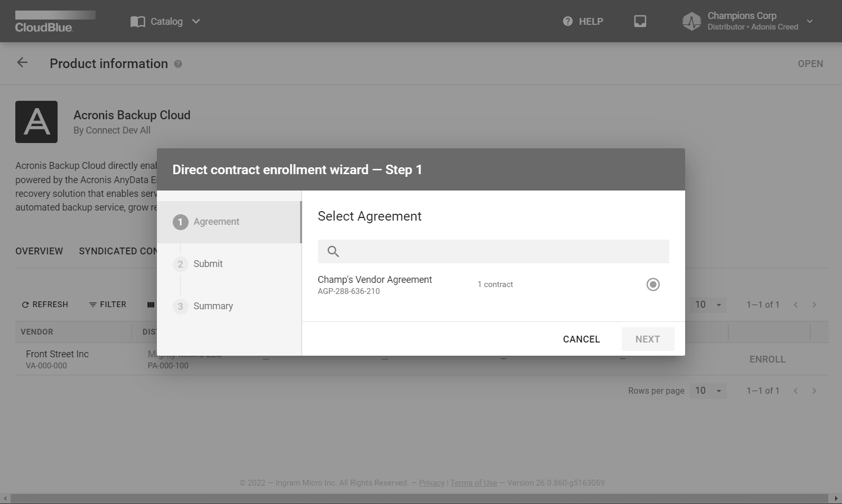Click the Catalog book icon
This screenshot has width=842, height=504.
click(138, 22)
